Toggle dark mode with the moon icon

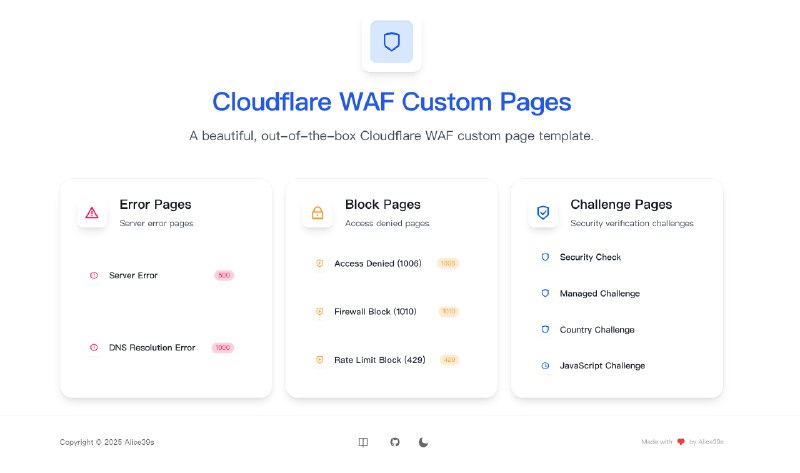[x=424, y=441]
